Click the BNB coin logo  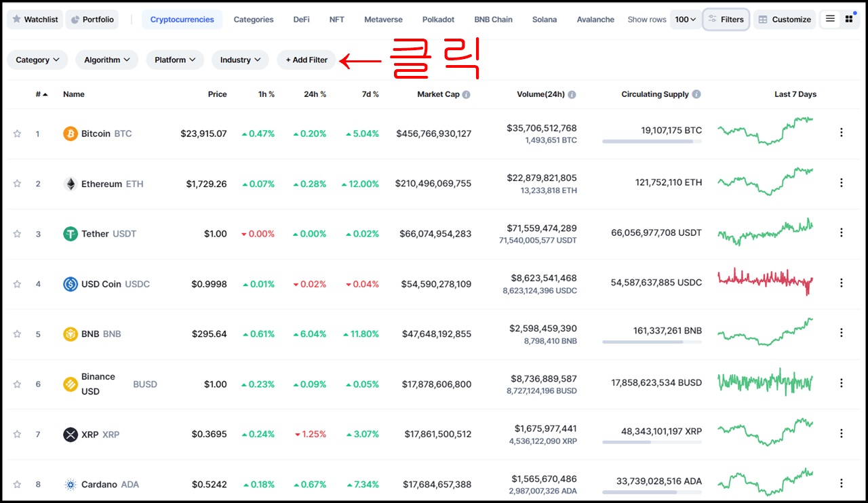click(x=71, y=334)
